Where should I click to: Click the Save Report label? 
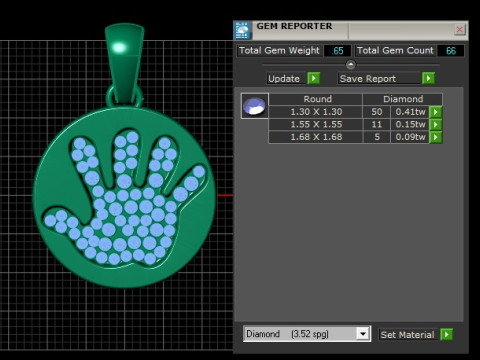pyautogui.click(x=368, y=79)
